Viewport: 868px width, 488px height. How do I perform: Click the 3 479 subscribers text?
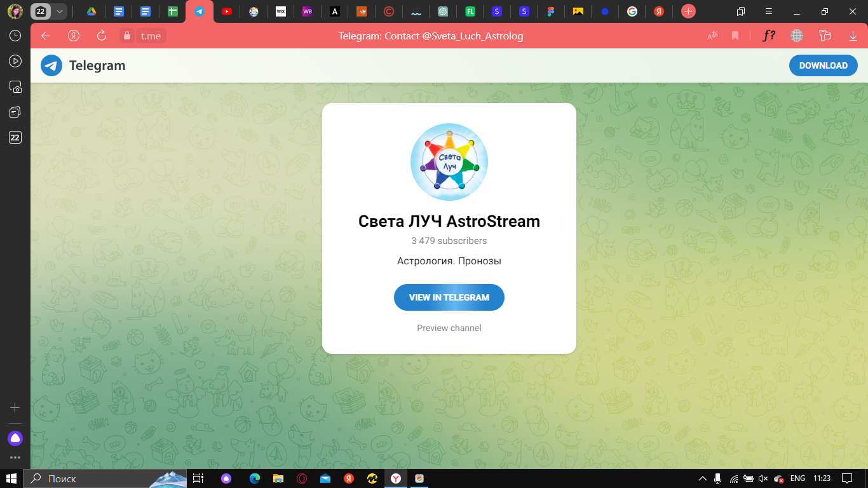tap(449, 241)
